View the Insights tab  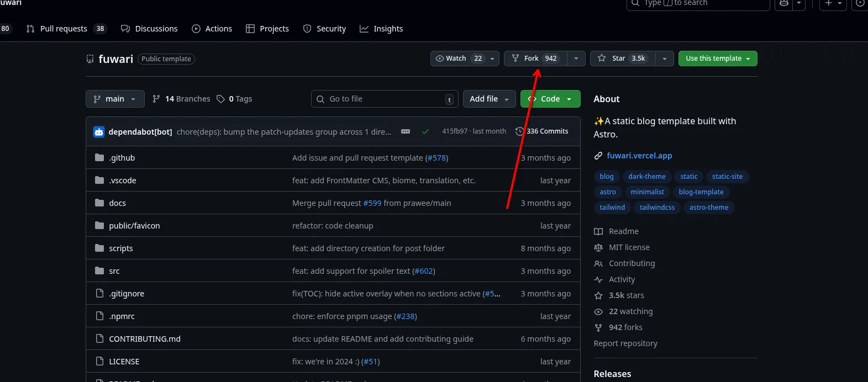381,29
